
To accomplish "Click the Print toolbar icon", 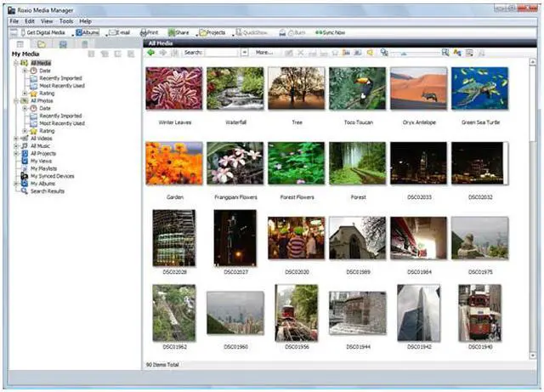I will (x=150, y=32).
